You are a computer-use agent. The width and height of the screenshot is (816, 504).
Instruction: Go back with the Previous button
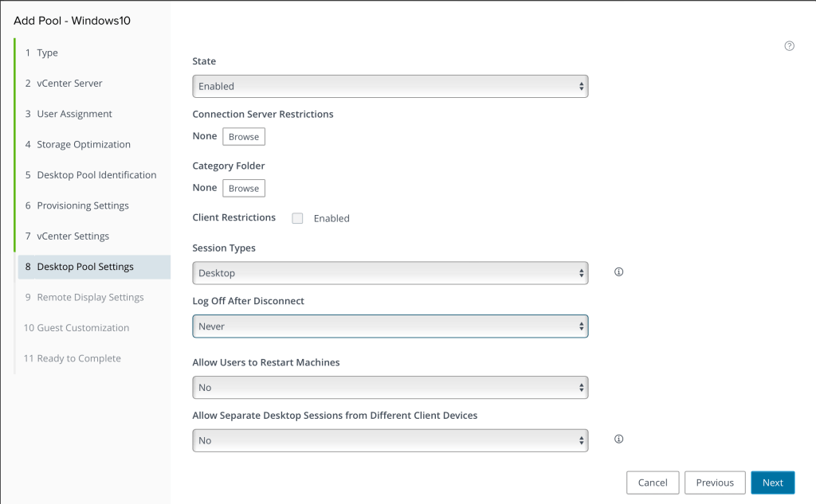(x=714, y=483)
